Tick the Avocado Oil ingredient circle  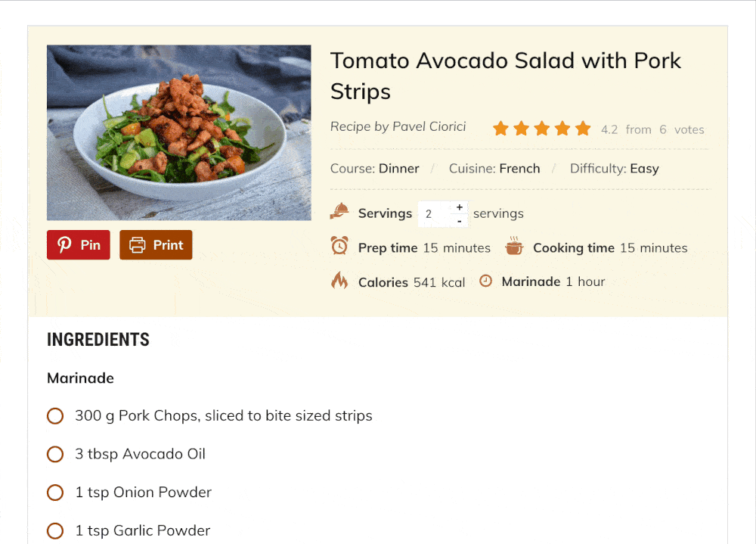coord(55,454)
